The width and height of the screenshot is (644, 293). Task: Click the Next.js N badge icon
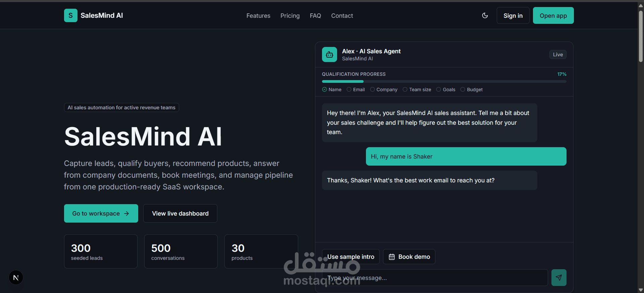(x=16, y=278)
